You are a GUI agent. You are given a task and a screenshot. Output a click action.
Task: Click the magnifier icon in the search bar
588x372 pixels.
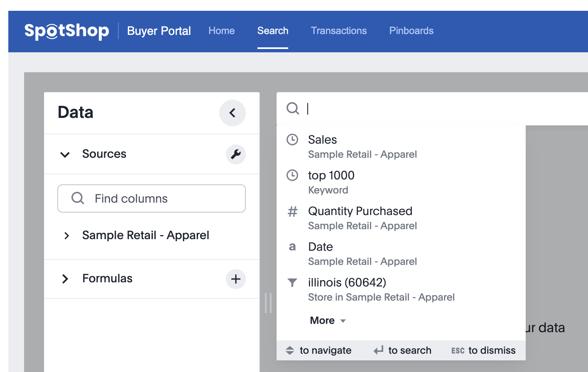[293, 109]
